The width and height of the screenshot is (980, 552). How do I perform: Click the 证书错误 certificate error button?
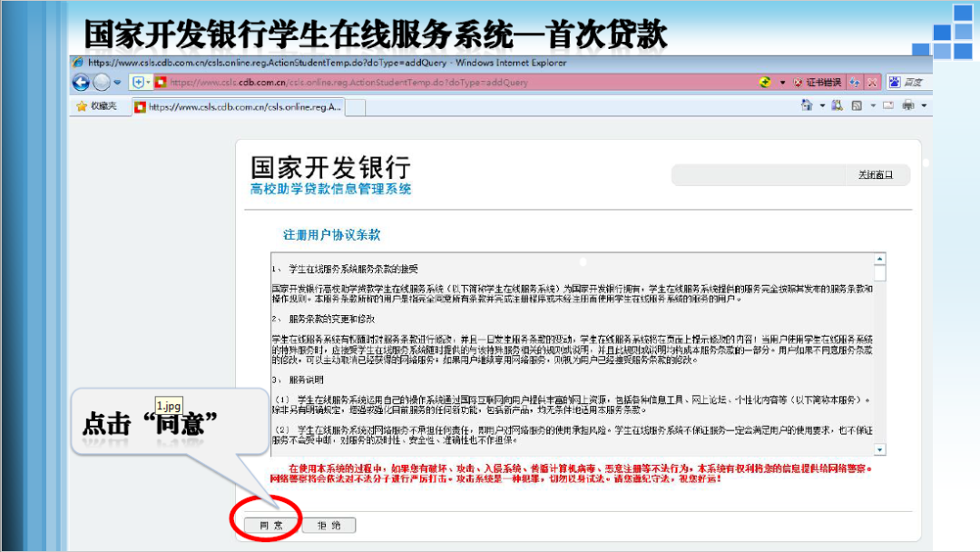tap(818, 82)
